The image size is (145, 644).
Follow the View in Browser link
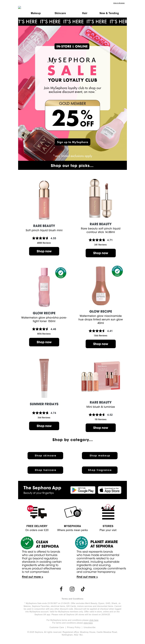click(x=119, y=3)
